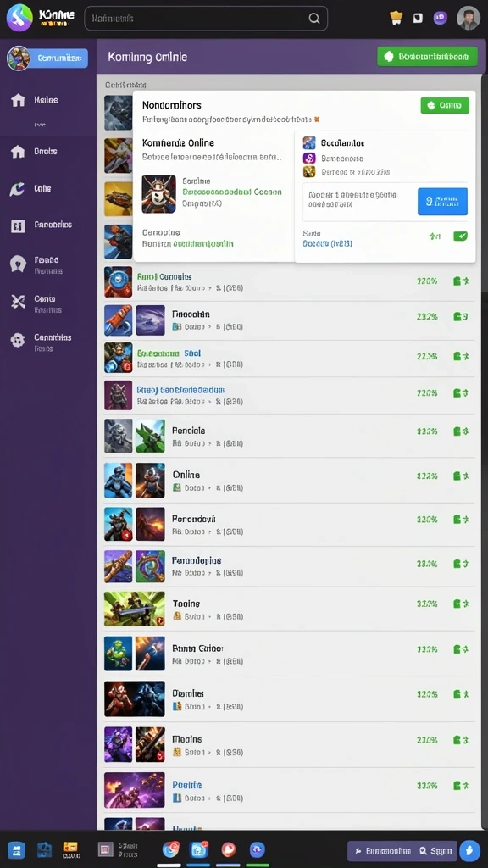The width and height of the screenshot is (488, 868).
Task: Open the blue Windows start icon in taskbar
Action: click(x=17, y=849)
